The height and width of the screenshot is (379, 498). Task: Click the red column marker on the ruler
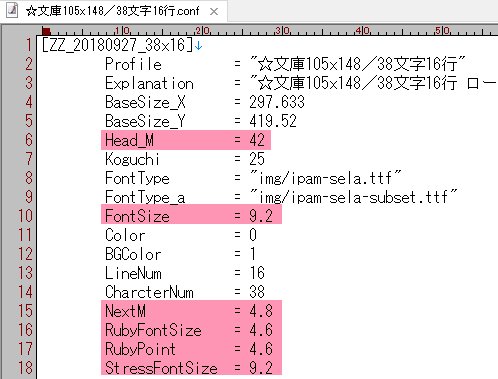pyautogui.click(x=46, y=31)
